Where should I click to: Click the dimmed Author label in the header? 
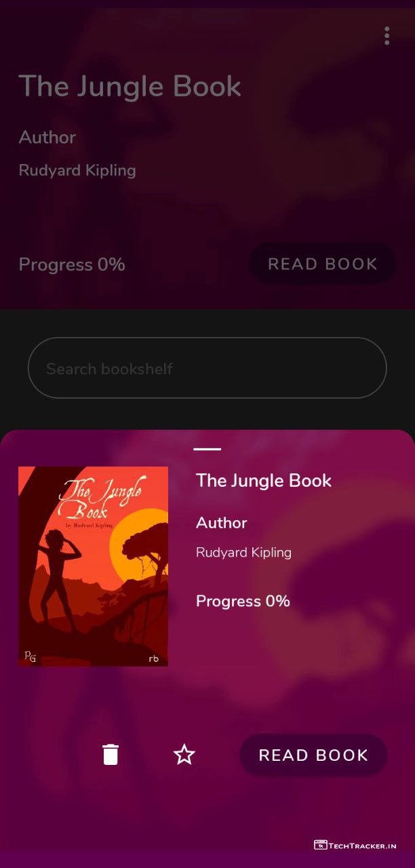47,138
